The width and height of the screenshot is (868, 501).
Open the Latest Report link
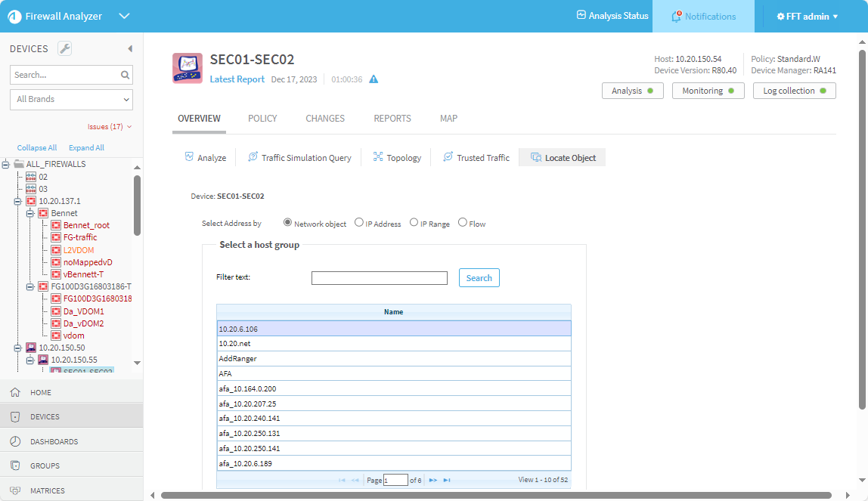237,79
